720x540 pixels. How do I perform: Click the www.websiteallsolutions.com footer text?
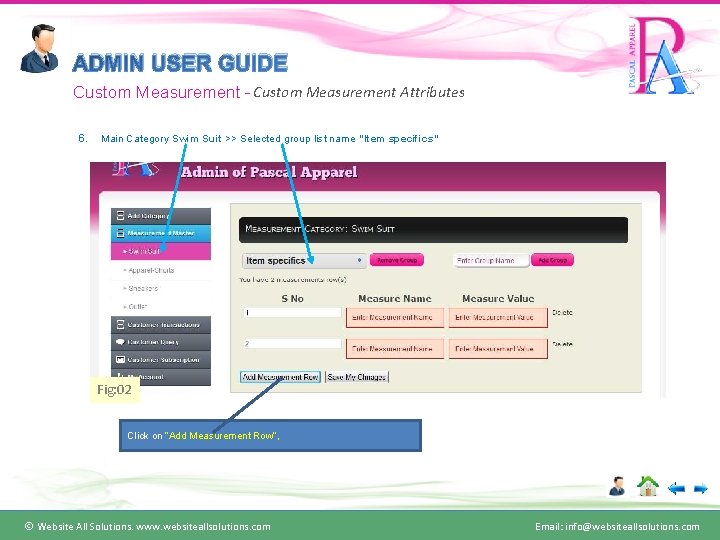(203, 527)
